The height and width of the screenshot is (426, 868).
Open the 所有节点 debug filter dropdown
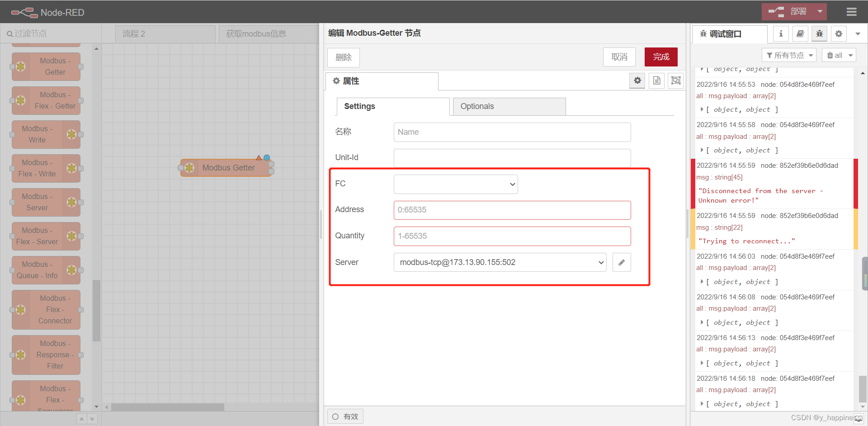tap(789, 55)
